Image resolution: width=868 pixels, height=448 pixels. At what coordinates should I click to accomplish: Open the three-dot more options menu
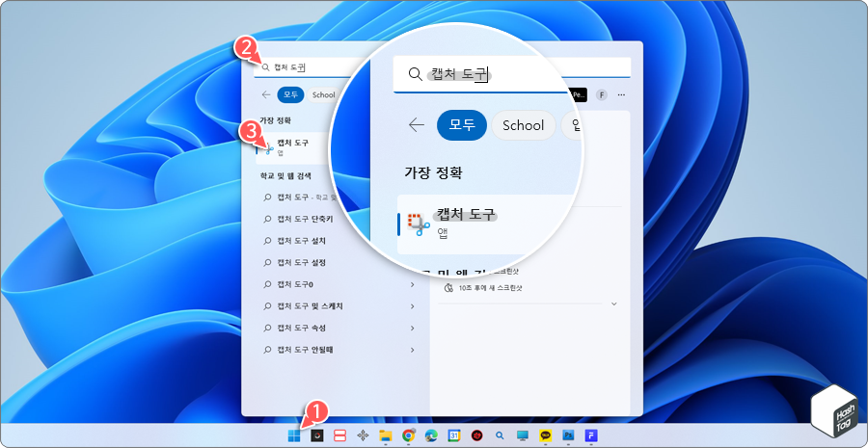pyautogui.click(x=622, y=95)
